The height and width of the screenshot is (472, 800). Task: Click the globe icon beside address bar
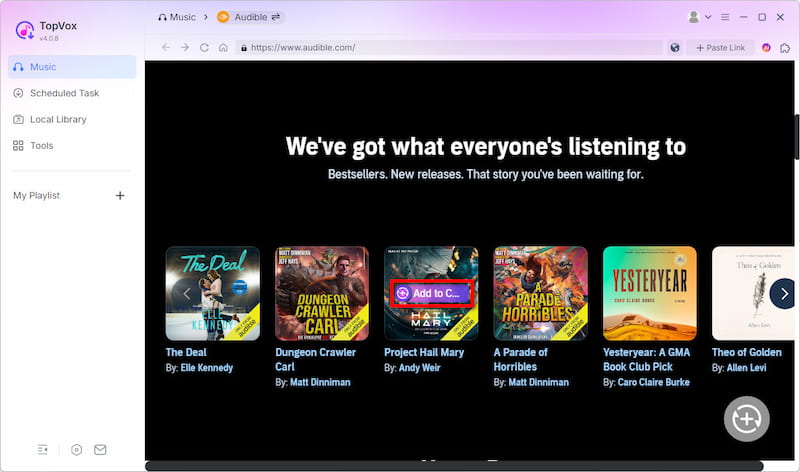click(x=675, y=47)
